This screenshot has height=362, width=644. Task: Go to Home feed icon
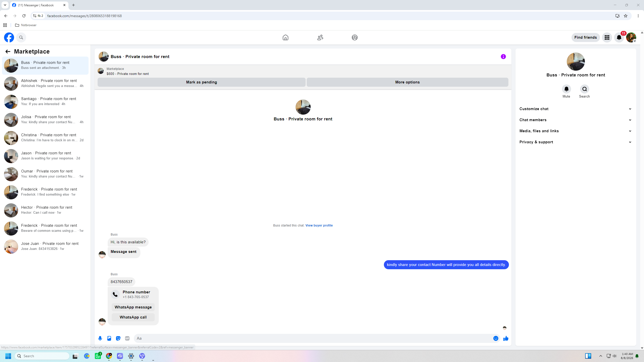pos(285,37)
